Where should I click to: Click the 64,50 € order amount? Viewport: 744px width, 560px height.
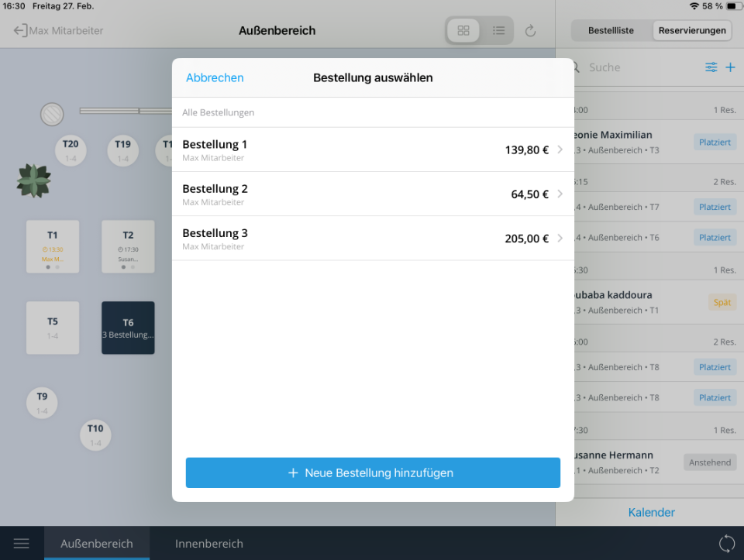[x=529, y=194]
